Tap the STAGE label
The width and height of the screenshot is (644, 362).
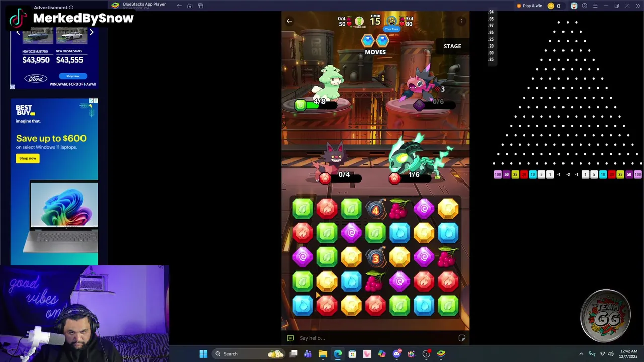pos(452,46)
